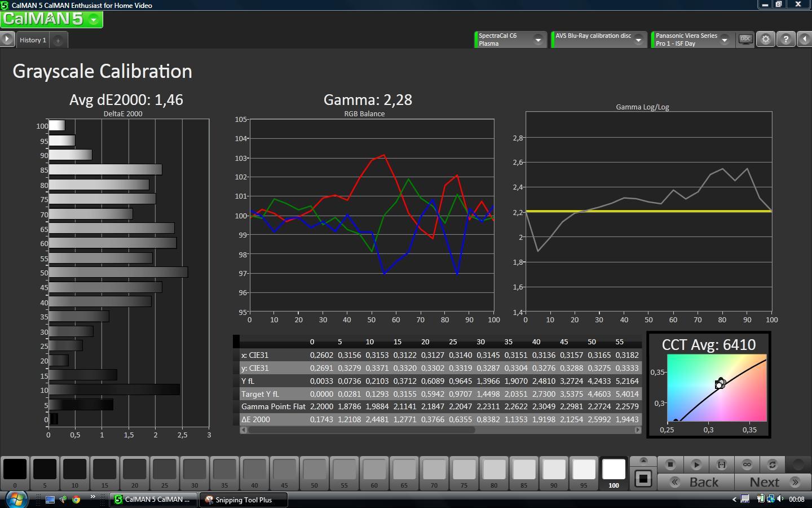Click the read series bracket icon

pyautogui.click(x=721, y=464)
